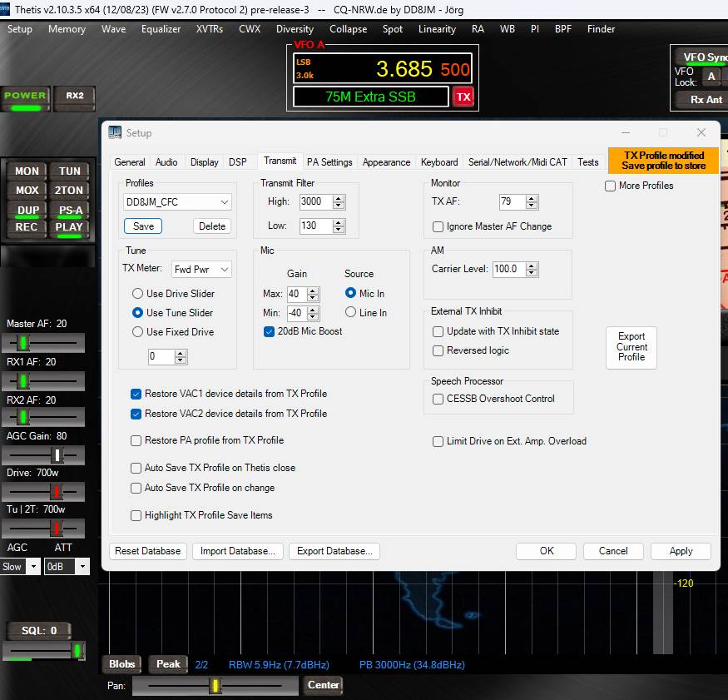
Task: Click Import Database button
Action: [x=238, y=551]
